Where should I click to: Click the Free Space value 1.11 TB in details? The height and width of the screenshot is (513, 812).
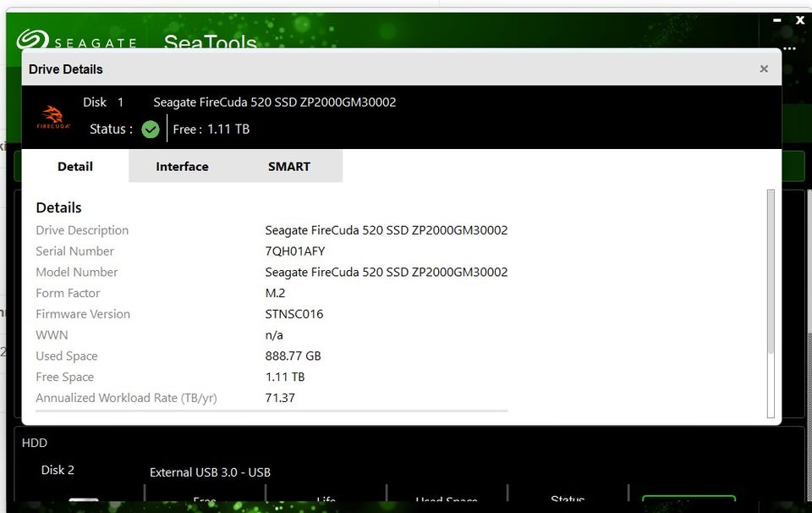[x=285, y=377]
